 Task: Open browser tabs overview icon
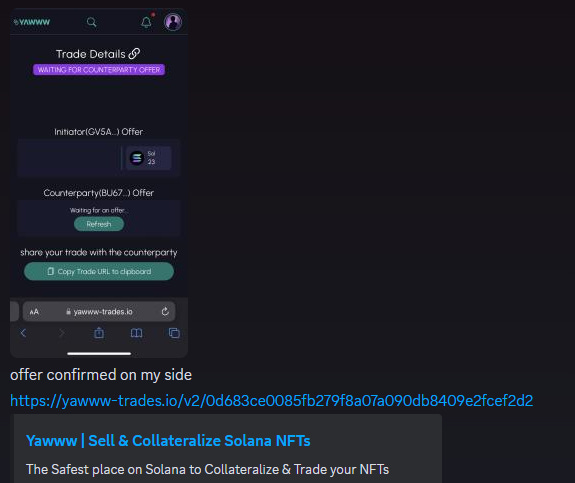point(174,333)
